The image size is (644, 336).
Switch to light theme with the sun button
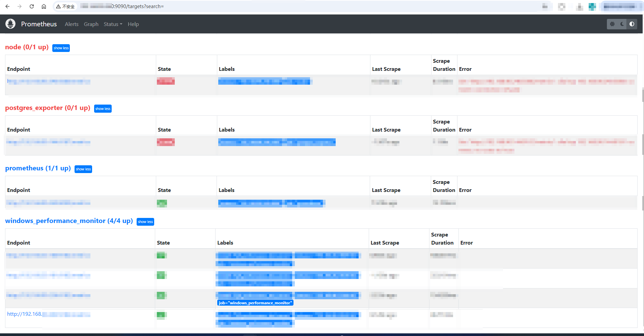(612, 24)
